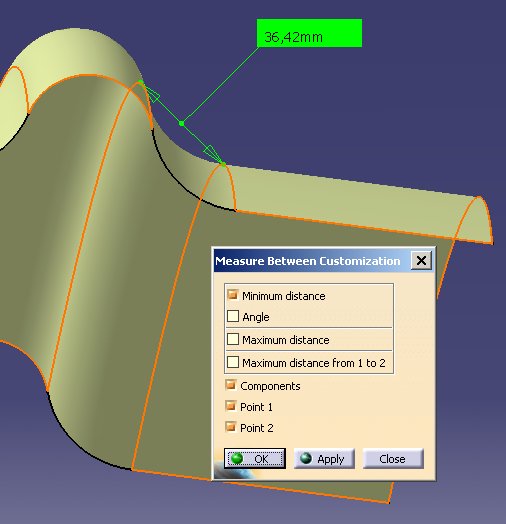Enable the Angle checkbox
The width and height of the screenshot is (506, 524).
click(233, 316)
